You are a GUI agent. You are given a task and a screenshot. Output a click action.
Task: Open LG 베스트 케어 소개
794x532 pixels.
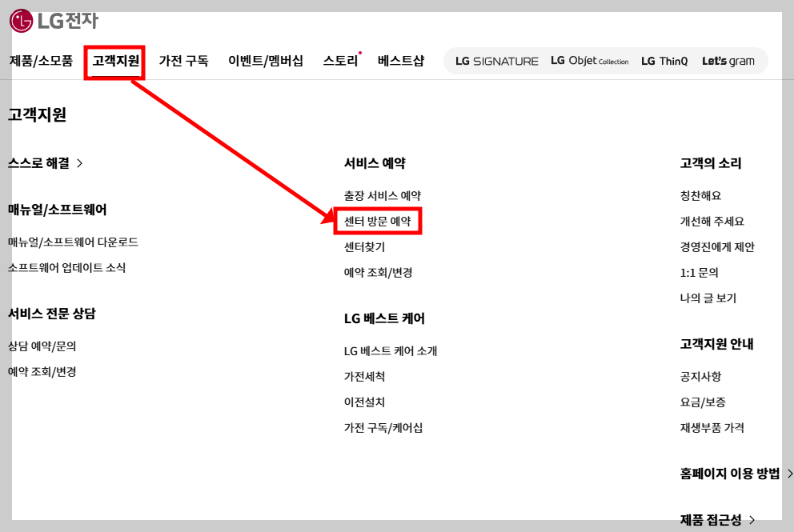[391, 350]
